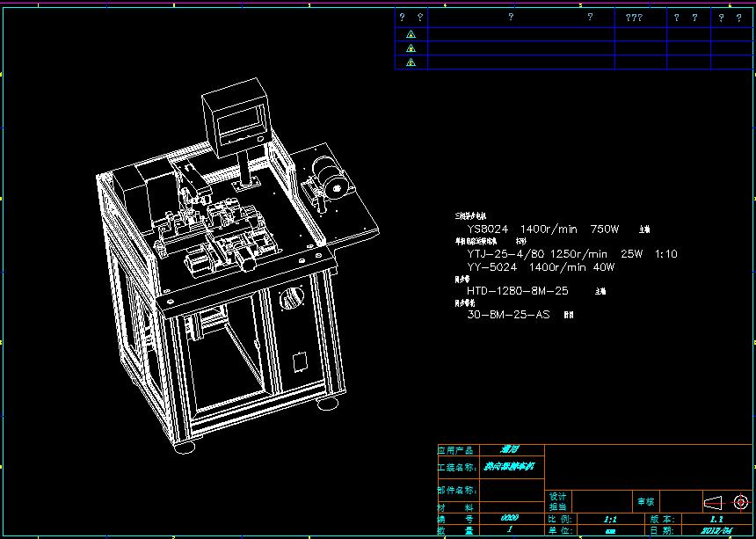Select the 1.1 version value
This screenshot has width=756, height=539.
click(716, 520)
